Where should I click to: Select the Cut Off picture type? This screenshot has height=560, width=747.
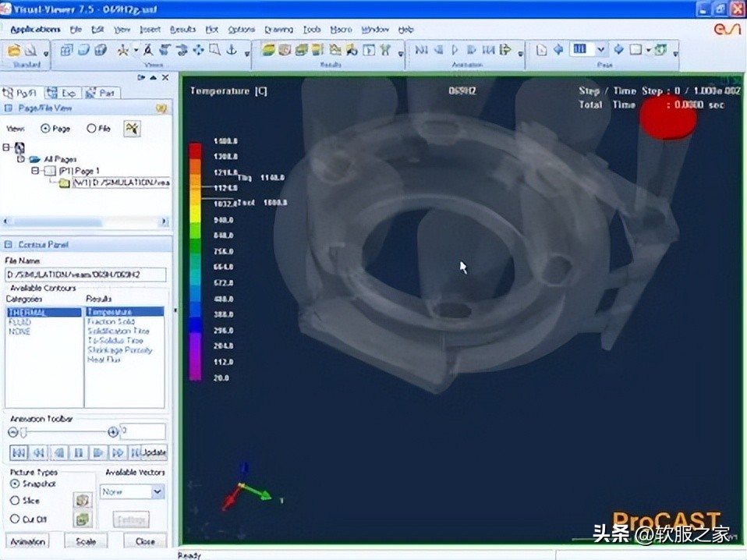[x=16, y=519]
